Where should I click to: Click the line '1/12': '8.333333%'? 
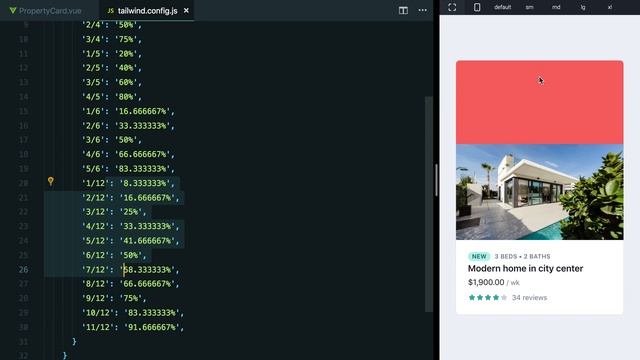[x=129, y=183]
